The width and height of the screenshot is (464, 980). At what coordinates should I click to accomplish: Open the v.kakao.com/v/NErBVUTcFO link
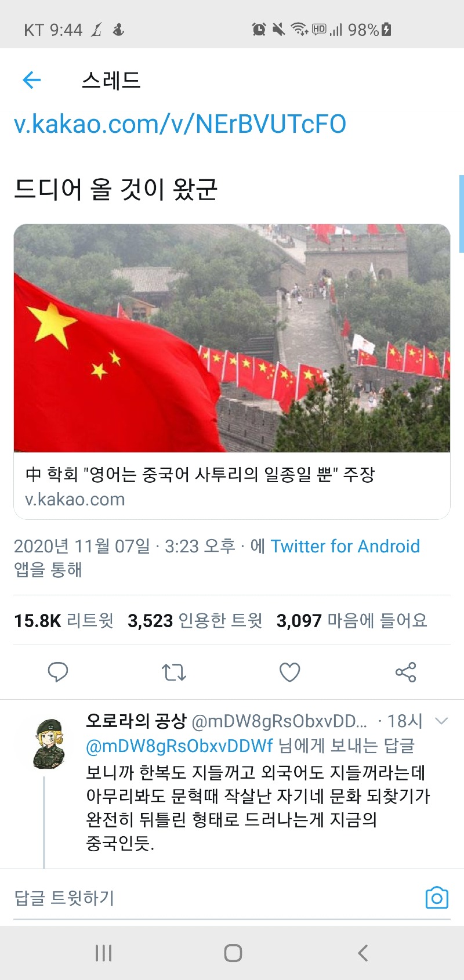[x=180, y=124]
